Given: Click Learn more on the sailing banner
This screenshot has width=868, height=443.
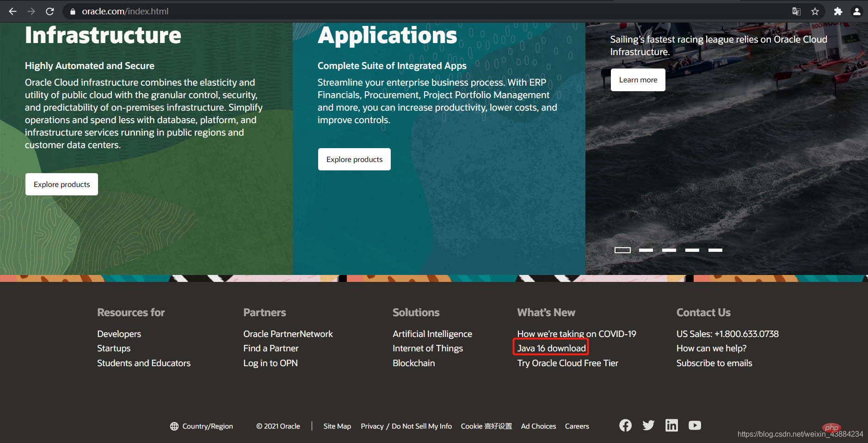Looking at the screenshot, I should [x=638, y=80].
